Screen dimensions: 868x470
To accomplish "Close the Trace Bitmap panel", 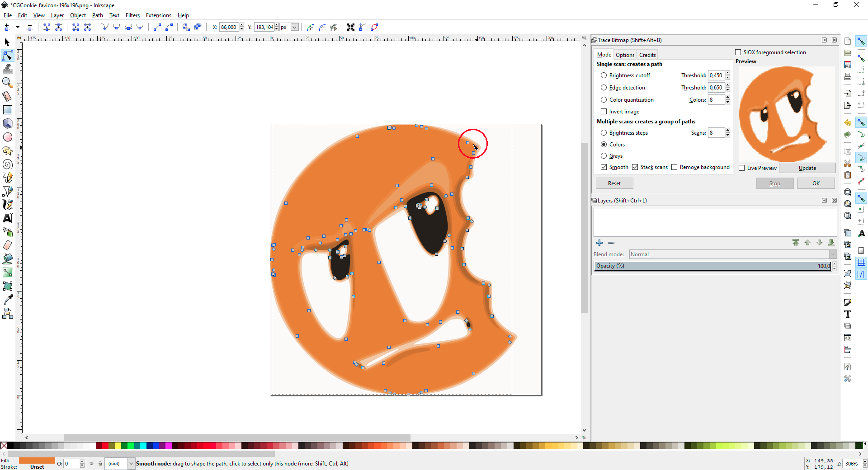I will (x=835, y=40).
